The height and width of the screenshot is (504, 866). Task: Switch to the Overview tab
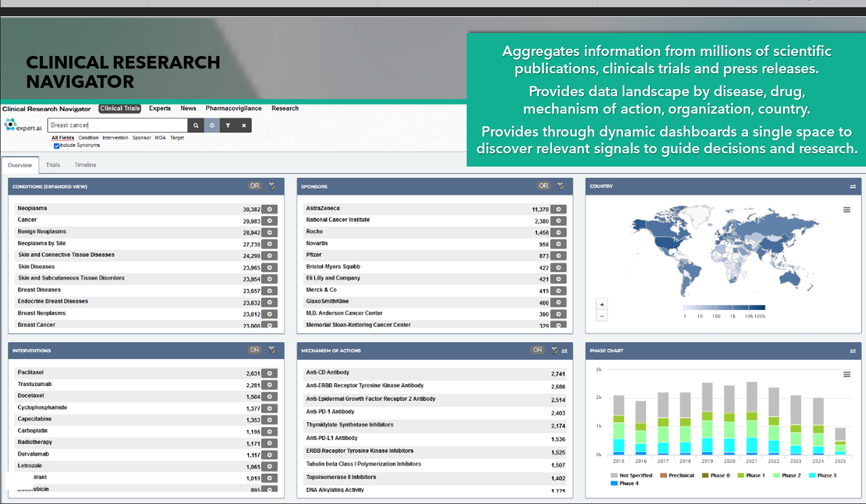[20, 165]
